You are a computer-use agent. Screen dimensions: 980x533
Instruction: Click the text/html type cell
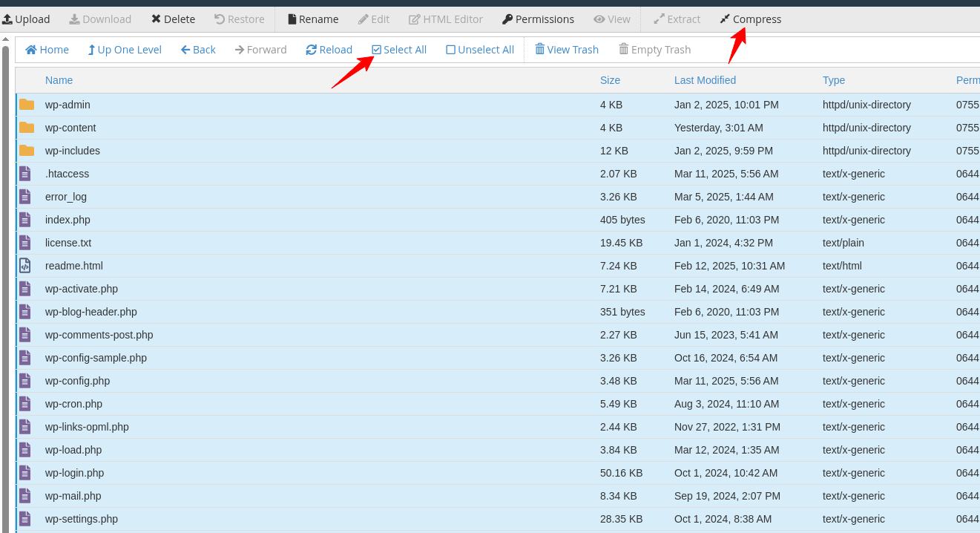point(842,266)
